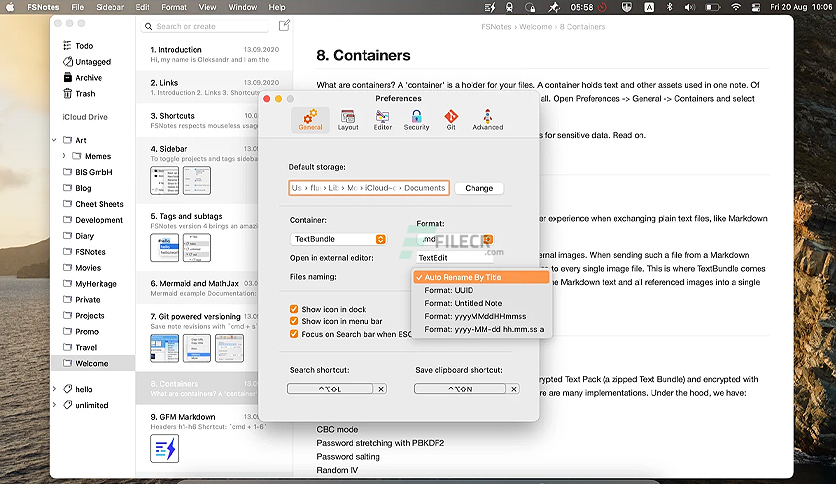Clear the Save clipboard shortcut

pos(513,389)
